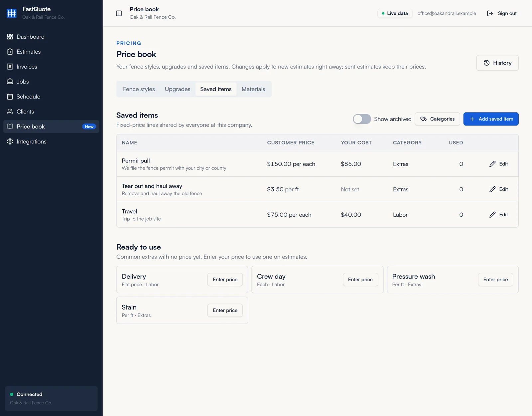
Task: Click the New badge on Price book
Action: click(89, 127)
